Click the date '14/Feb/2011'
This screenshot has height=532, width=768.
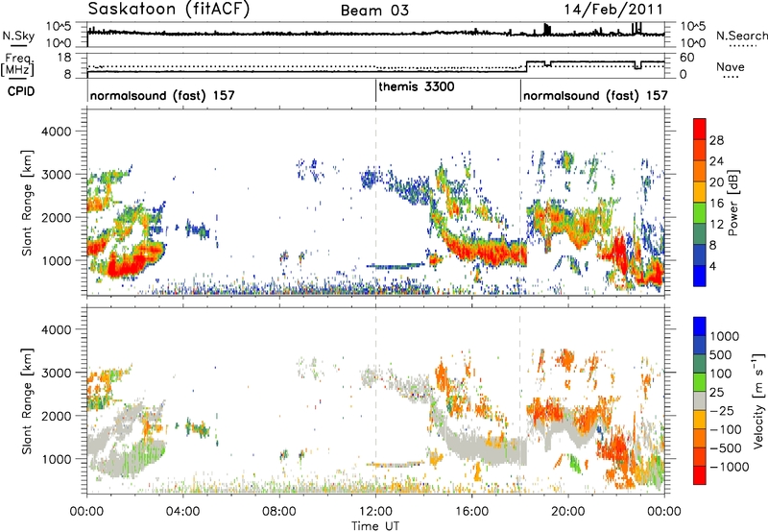[x=613, y=10]
